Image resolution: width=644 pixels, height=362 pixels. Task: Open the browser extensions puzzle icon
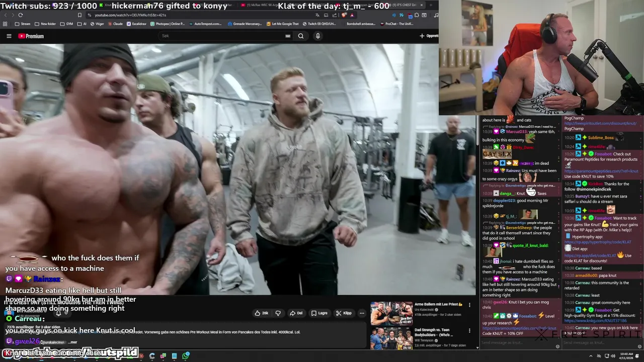tap(417, 15)
